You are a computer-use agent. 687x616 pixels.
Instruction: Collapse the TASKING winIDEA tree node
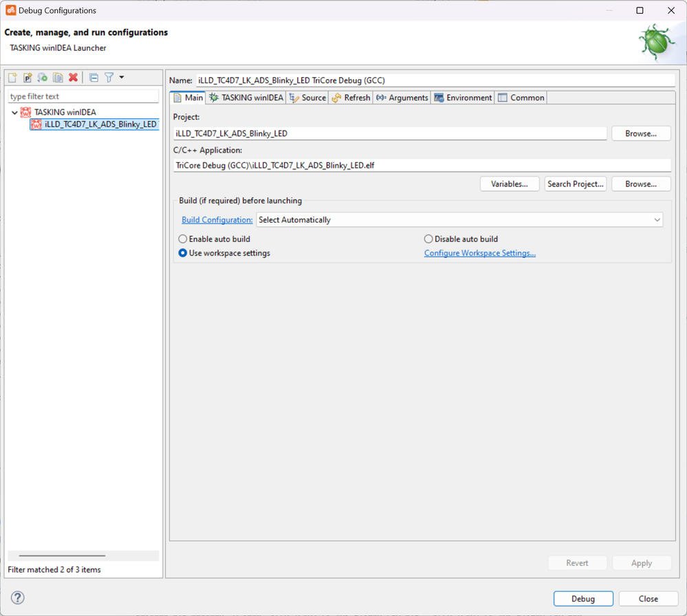coord(14,112)
